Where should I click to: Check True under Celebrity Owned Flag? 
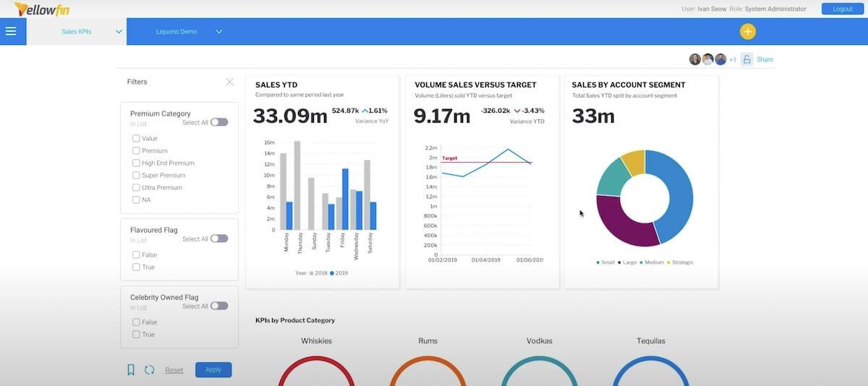tap(136, 334)
